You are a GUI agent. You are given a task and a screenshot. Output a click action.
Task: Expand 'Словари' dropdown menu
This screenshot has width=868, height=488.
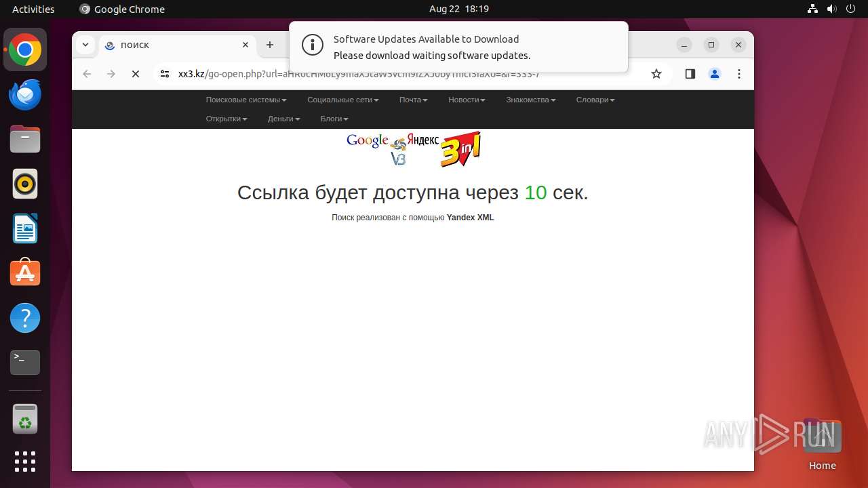595,100
